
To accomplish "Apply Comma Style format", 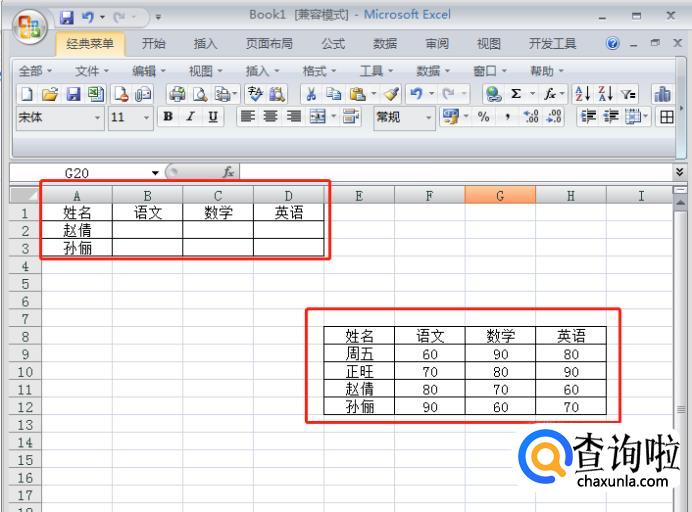I will click(x=508, y=117).
